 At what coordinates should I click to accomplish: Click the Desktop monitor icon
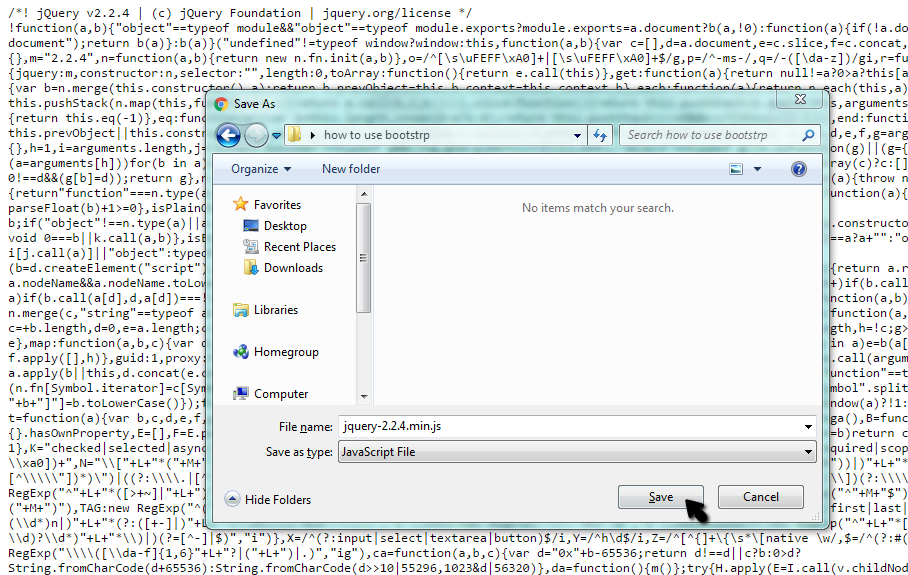point(251,225)
